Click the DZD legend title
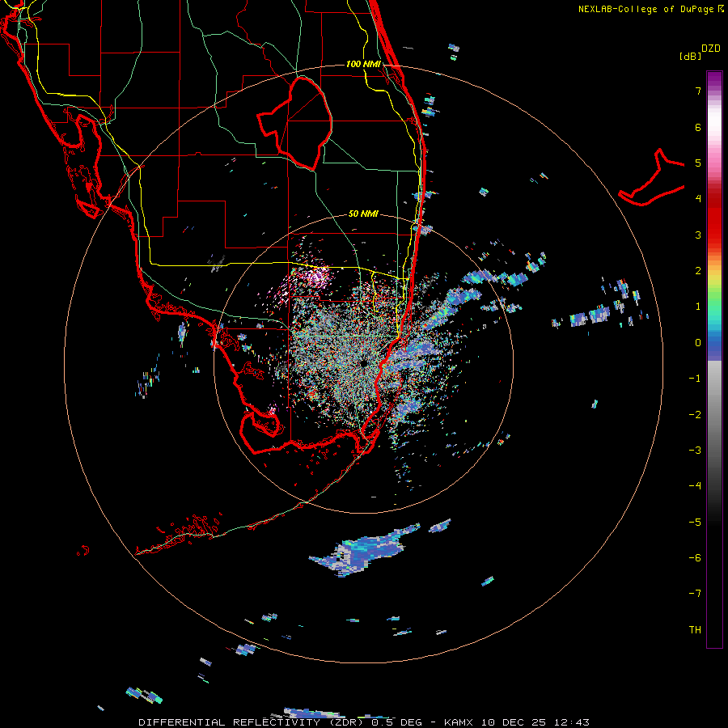The height and width of the screenshot is (728, 728). [711, 49]
